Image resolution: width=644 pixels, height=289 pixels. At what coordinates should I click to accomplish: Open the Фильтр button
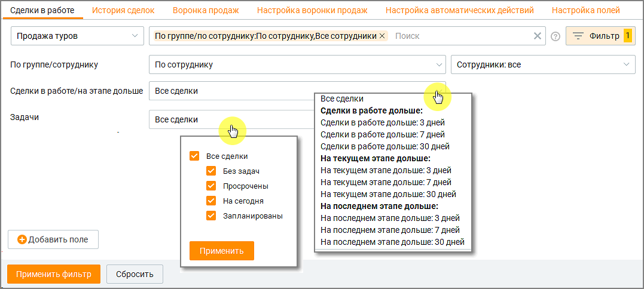[x=600, y=36]
